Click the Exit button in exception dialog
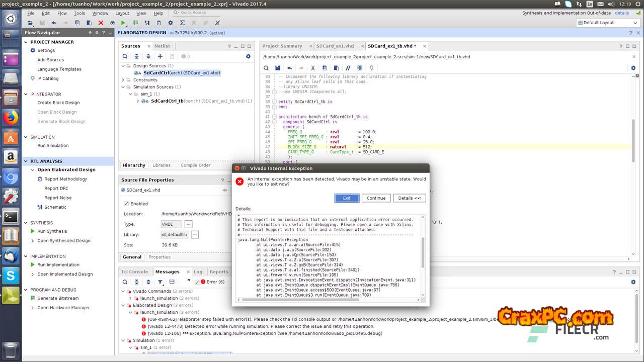 click(347, 198)
